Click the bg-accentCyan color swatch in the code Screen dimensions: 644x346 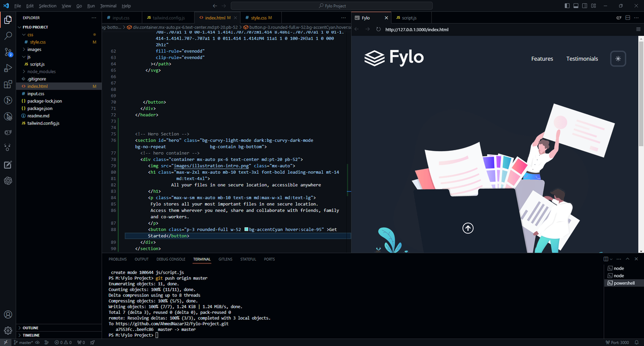click(246, 229)
